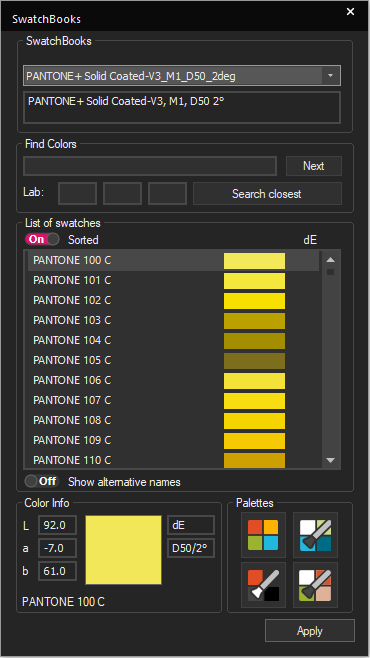Image resolution: width=370 pixels, height=658 pixels.
Task: Open the four-color squares palette icon
Action: click(x=263, y=535)
